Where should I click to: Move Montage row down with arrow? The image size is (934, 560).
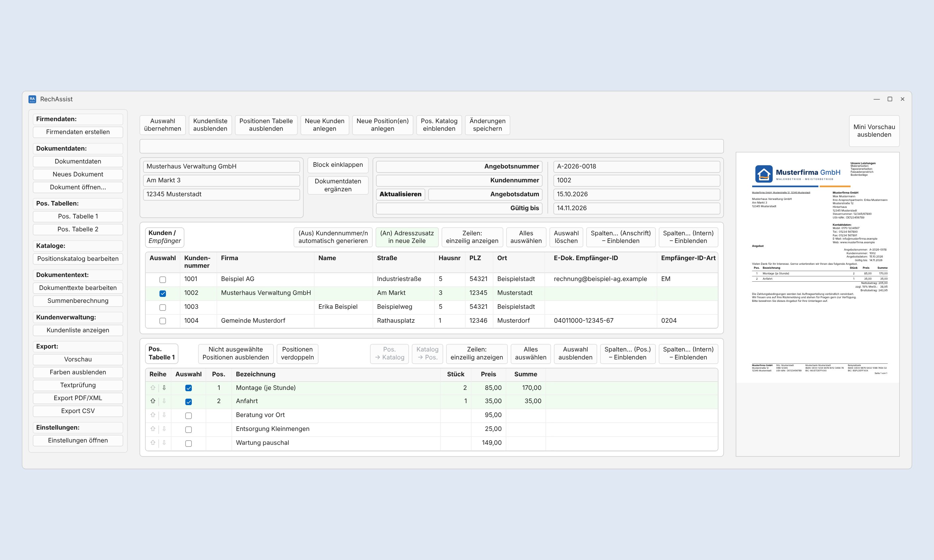click(x=164, y=388)
